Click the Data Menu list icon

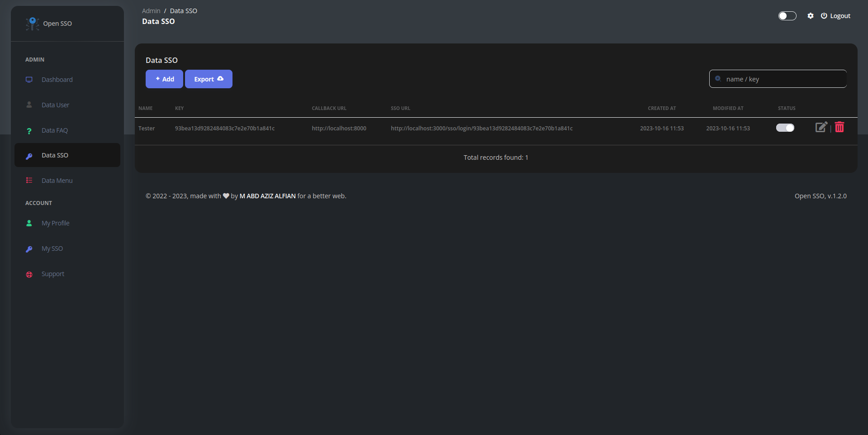[x=29, y=180]
